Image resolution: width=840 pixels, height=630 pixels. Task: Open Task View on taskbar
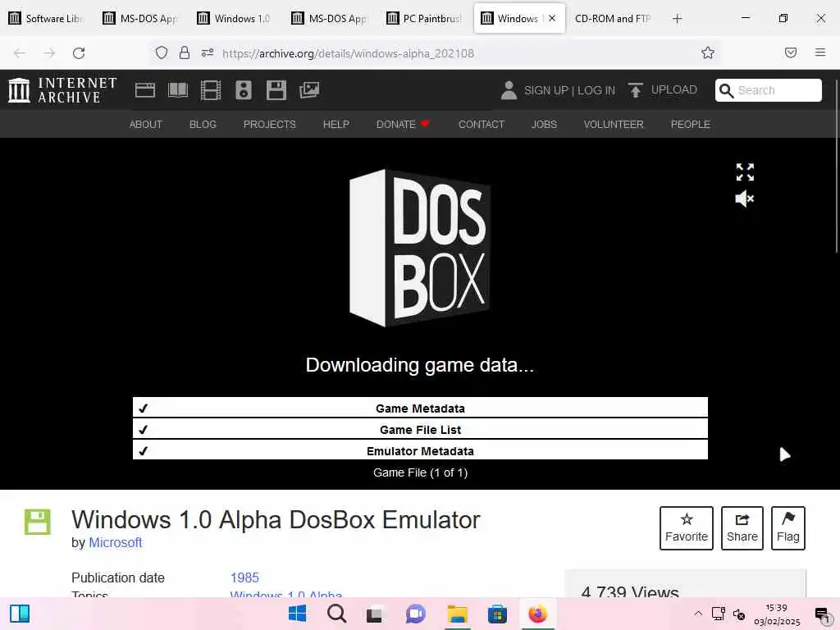pyautogui.click(x=375, y=614)
